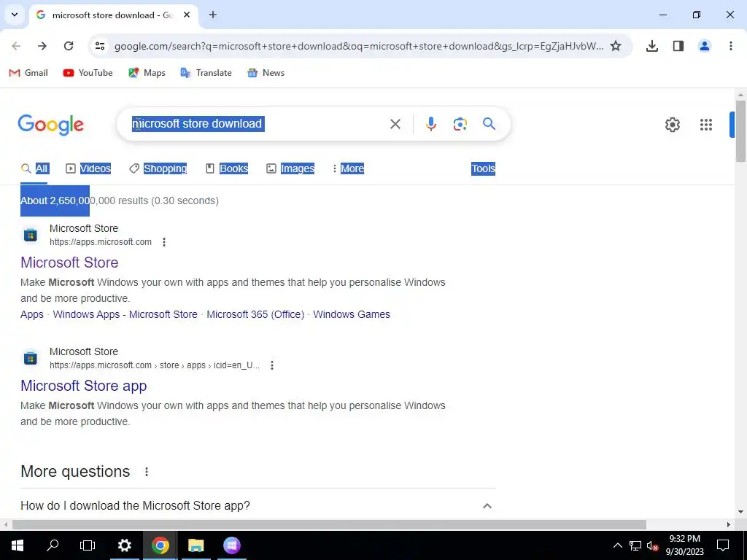The image size is (747, 560).
Task: Open the YouTube bookmark
Action: pyautogui.click(x=88, y=73)
